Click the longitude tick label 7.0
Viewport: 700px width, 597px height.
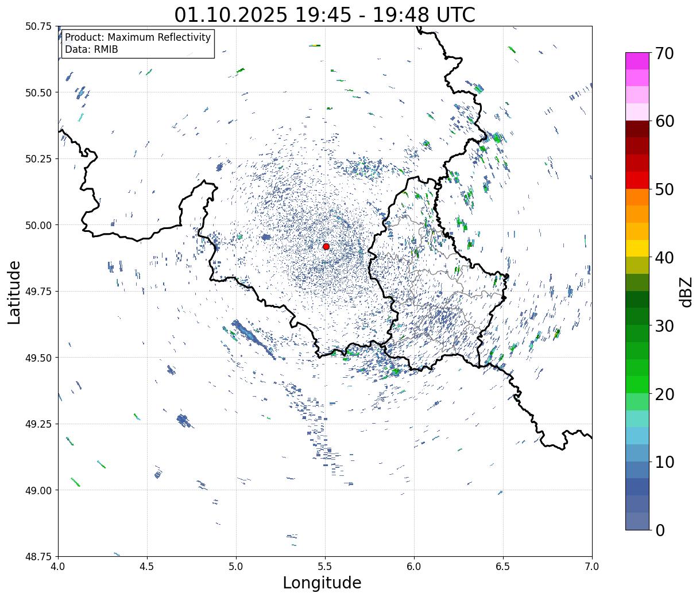592,566
